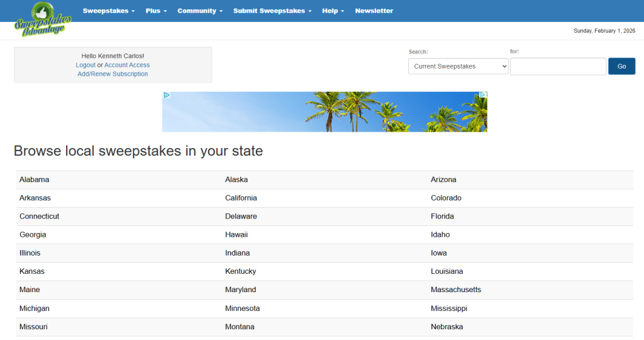Click the search text input field
Viewport: 644px width, 340px height.
(558, 66)
